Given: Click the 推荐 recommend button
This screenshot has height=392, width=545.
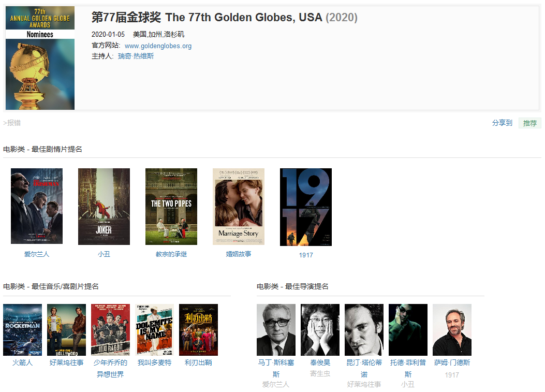Looking at the screenshot, I should (529, 123).
